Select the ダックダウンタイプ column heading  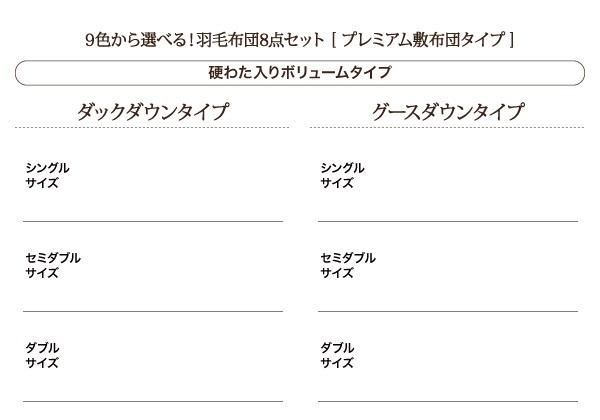(152, 111)
